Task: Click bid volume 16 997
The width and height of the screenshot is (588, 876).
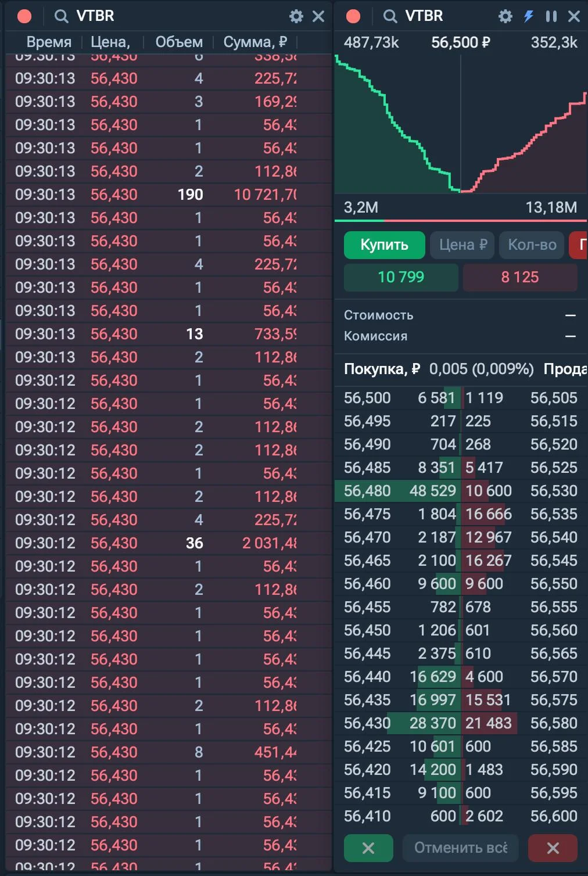Action: [433, 700]
